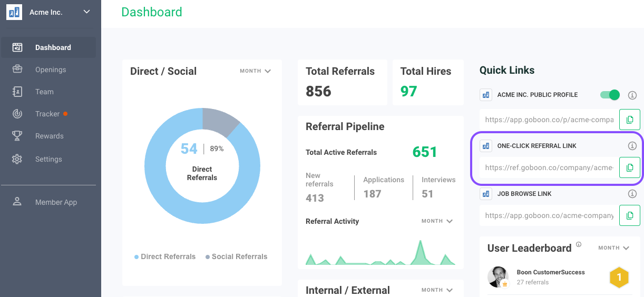
Task: Click the Social Referrals legend item
Action: (x=236, y=256)
